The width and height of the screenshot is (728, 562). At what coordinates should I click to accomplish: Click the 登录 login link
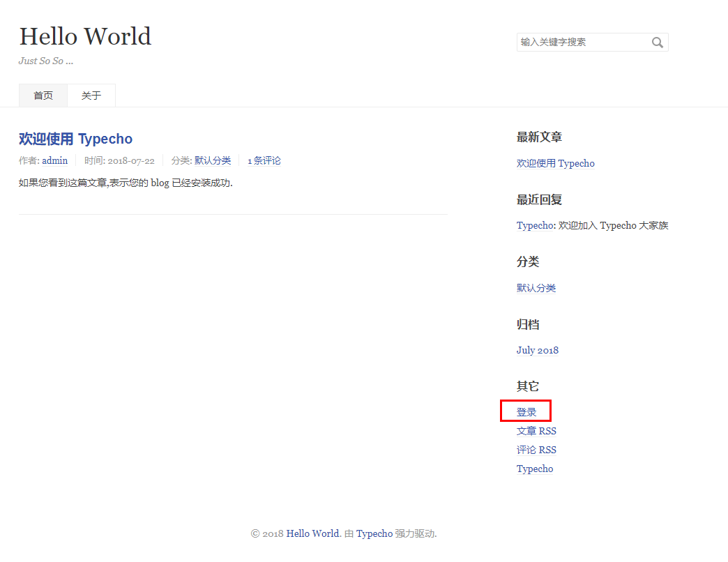[x=526, y=412]
